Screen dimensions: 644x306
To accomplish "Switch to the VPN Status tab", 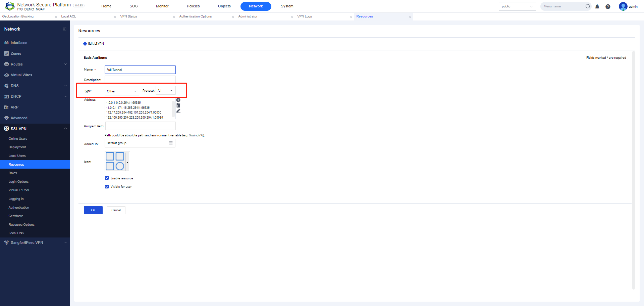I will click(x=129, y=16).
